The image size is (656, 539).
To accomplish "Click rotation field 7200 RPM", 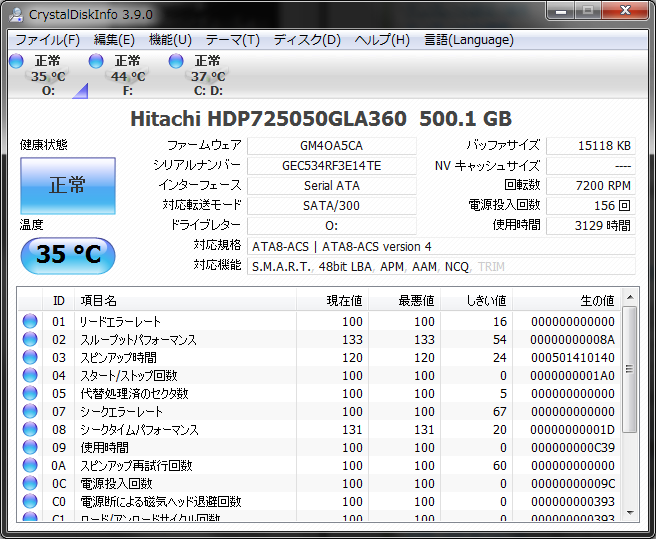I will point(591,185).
